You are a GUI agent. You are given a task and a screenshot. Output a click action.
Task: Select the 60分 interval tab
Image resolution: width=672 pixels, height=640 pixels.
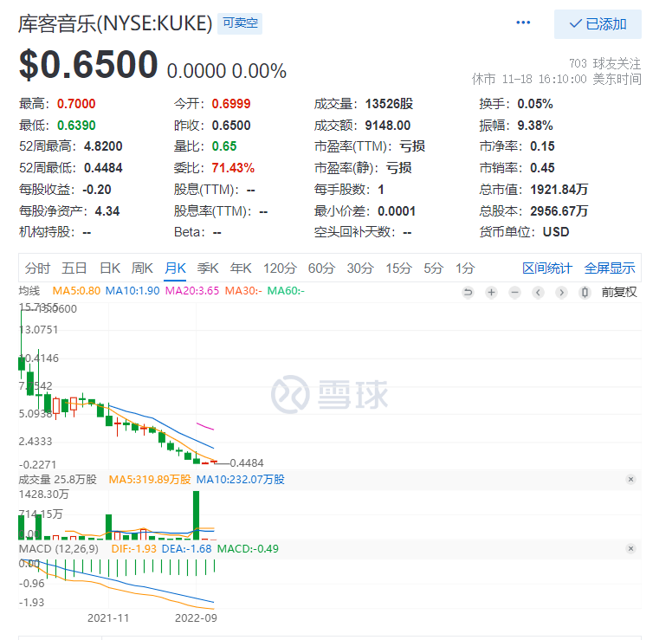pos(321,268)
